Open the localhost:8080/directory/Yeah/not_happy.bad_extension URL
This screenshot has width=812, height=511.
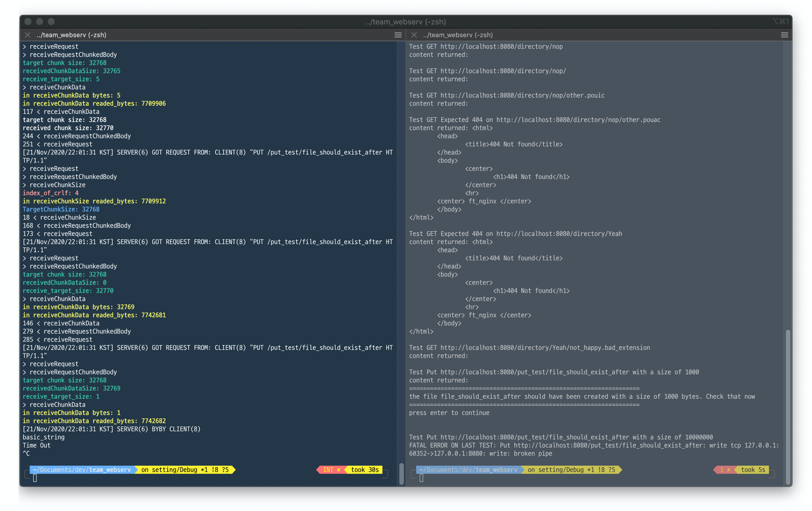click(x=545, y=348)
